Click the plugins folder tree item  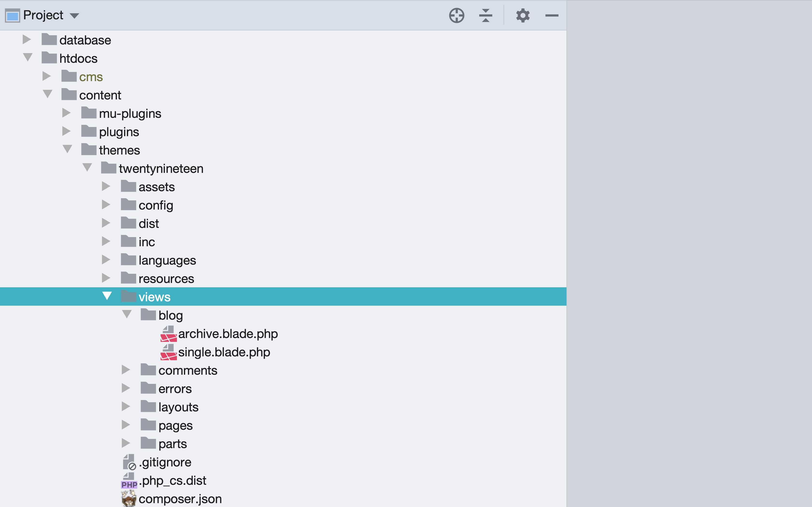(x=119, y=131)
